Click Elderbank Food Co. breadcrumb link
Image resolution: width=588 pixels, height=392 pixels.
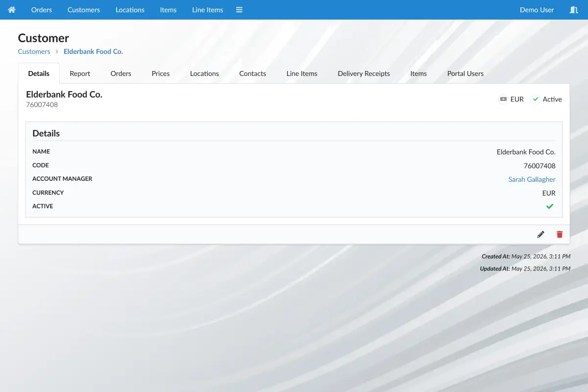pos(93,51)
